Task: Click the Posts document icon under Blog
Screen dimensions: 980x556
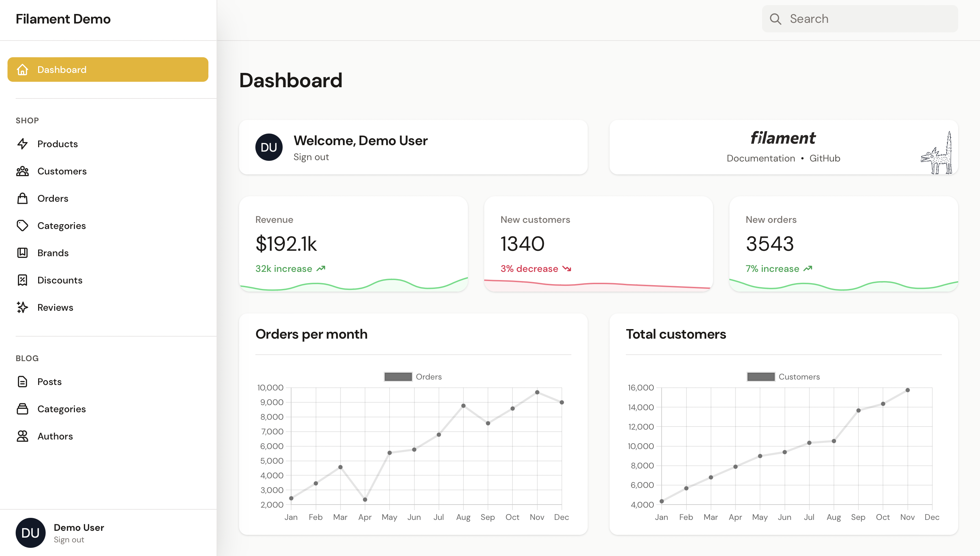Action: (22, 382)
